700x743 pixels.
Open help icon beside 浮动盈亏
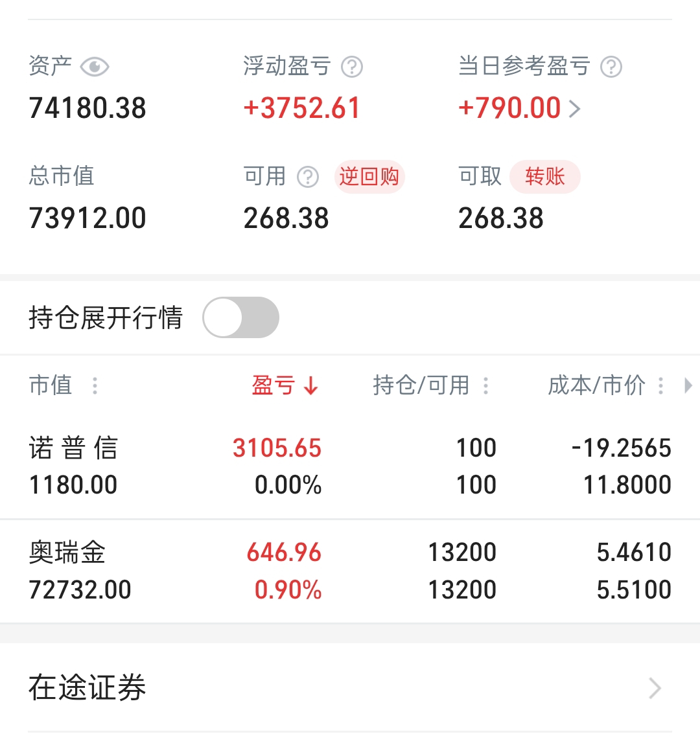352,67
